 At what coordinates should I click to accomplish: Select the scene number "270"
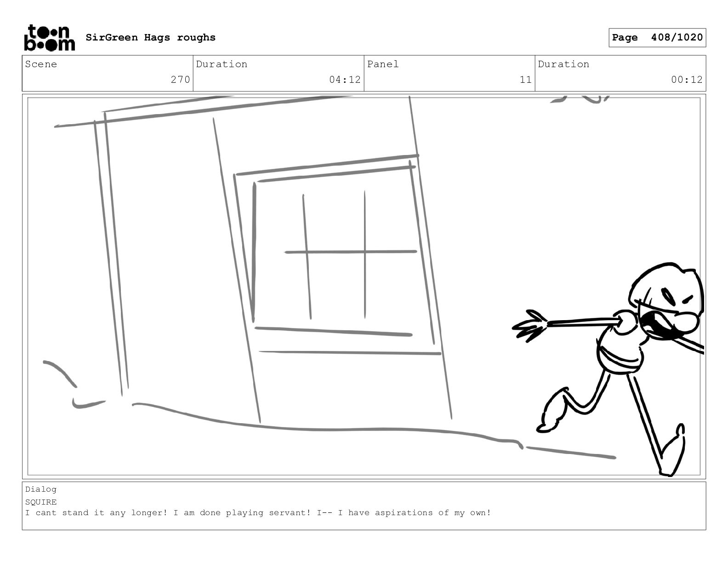click(x=180, y=80)
